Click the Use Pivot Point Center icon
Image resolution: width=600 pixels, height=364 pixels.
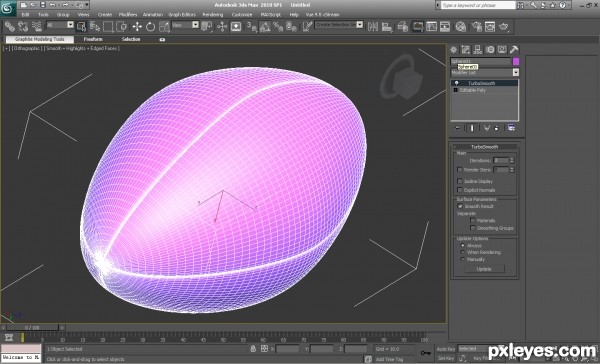point(207,26)
